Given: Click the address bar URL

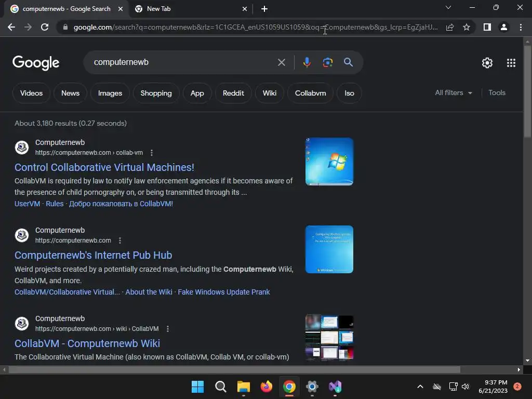Looking at the screenshot, I should [256, 27].
